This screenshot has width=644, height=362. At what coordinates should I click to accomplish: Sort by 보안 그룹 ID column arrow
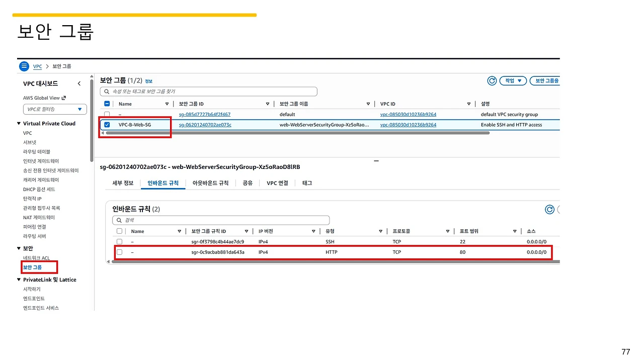click(268, 104)
